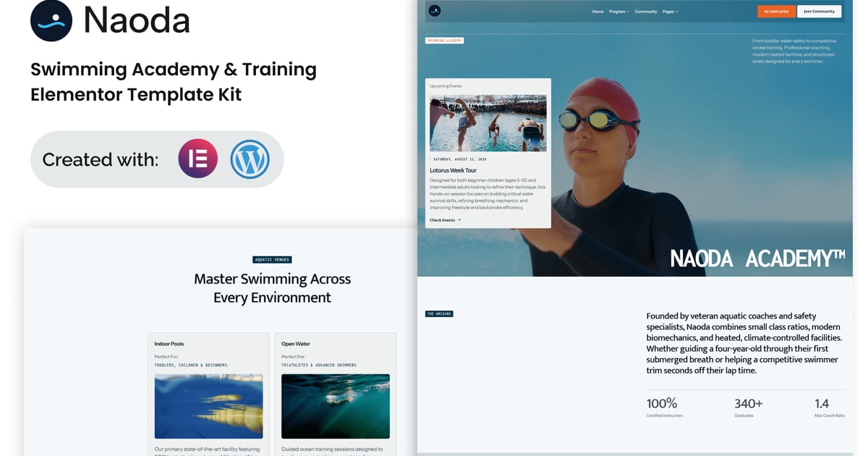The image size is (868, 456).
Task: Click the NAODA ACADEMY hero heading
Action: [757, 258]
